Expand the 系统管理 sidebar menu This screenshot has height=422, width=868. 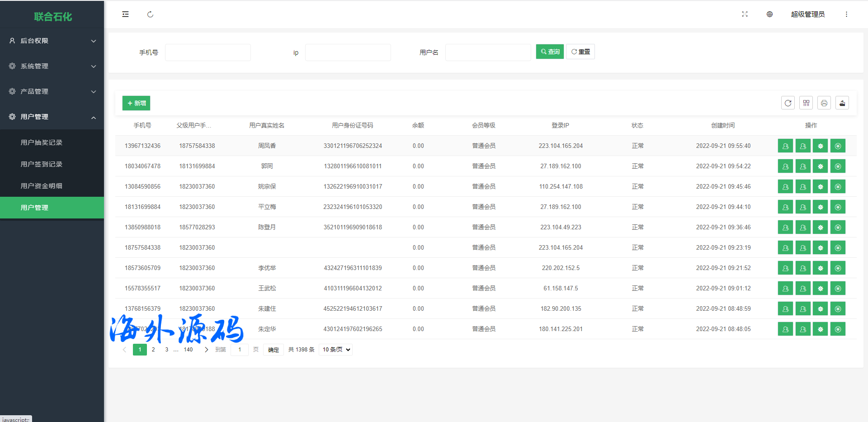(x=52, y=66)
